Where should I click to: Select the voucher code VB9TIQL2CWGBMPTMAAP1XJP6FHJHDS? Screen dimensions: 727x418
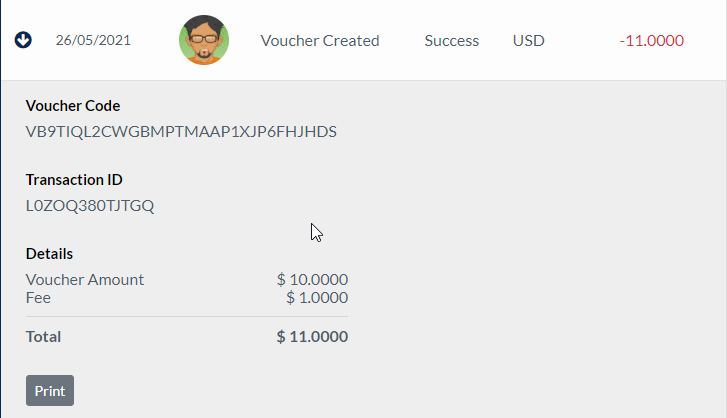click(181, 131)
